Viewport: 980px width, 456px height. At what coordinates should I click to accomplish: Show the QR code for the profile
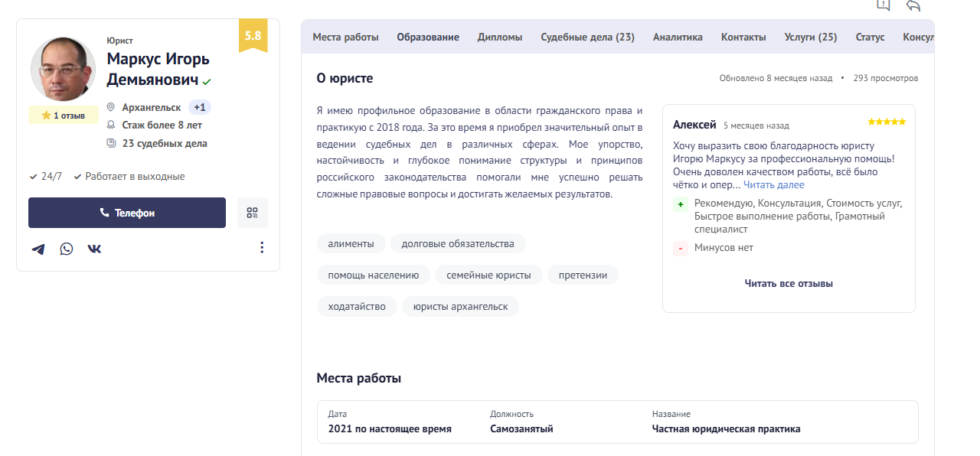click(x=253, y=213)
